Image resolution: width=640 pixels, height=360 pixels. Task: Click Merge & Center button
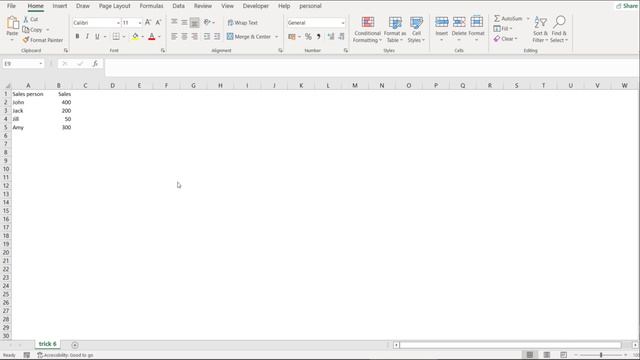pos(249,37)
